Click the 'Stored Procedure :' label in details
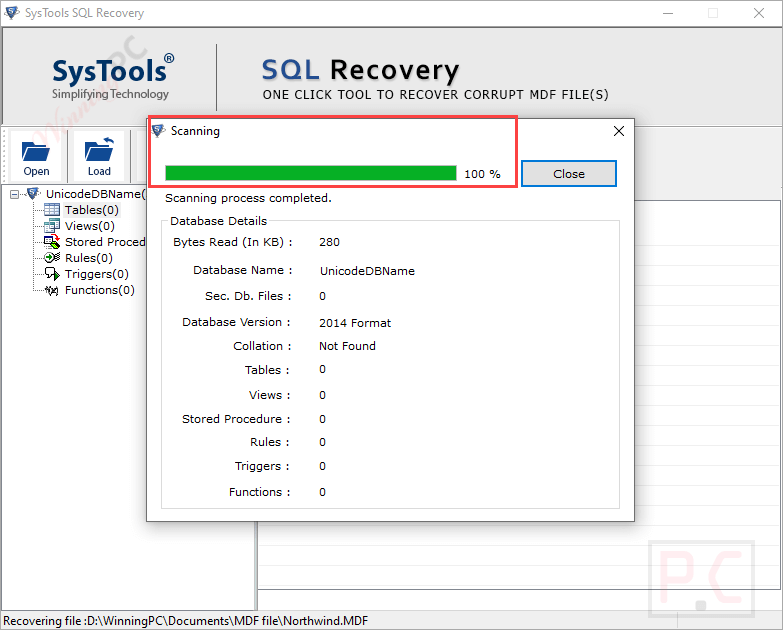The height and width of the screenshot is (630, 783). click(236, 419)
